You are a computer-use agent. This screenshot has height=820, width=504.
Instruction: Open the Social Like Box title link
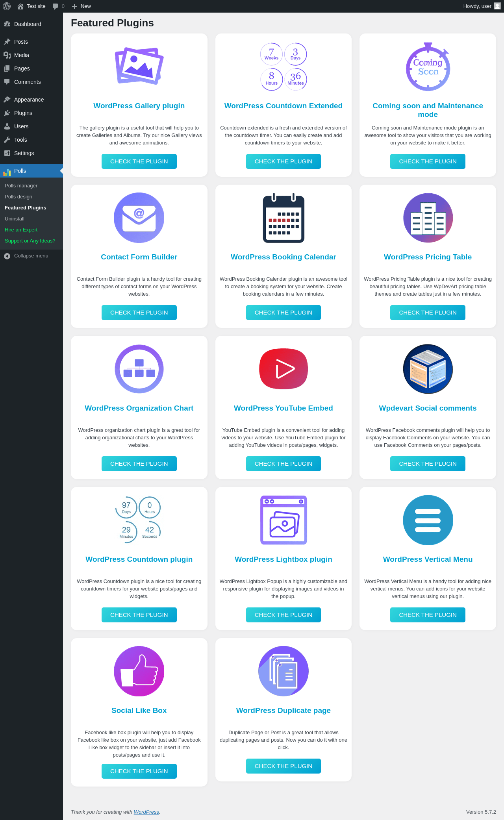coord(139,711)
